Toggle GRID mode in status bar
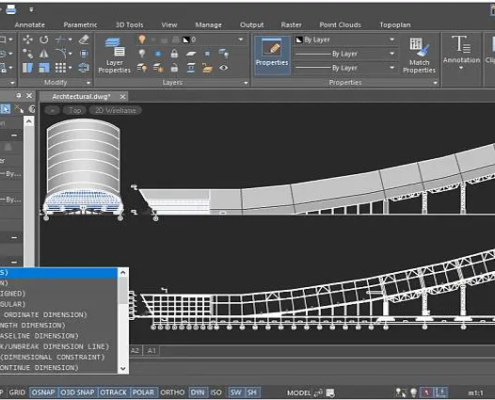The height and width of the screenshot is (400, 495). click(x=17, y=392)
